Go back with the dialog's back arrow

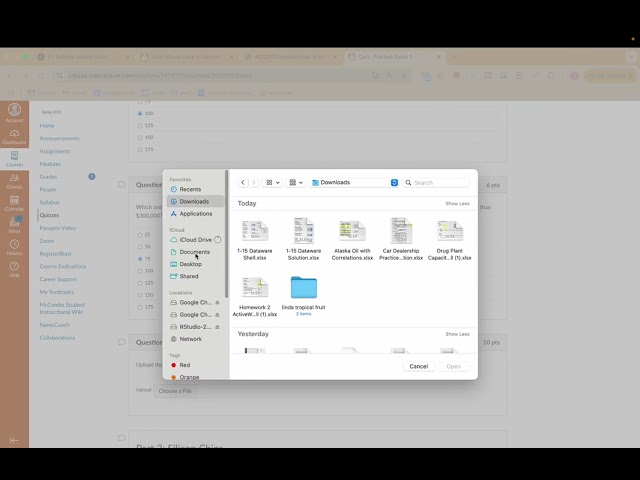click(x=243, y=183)
